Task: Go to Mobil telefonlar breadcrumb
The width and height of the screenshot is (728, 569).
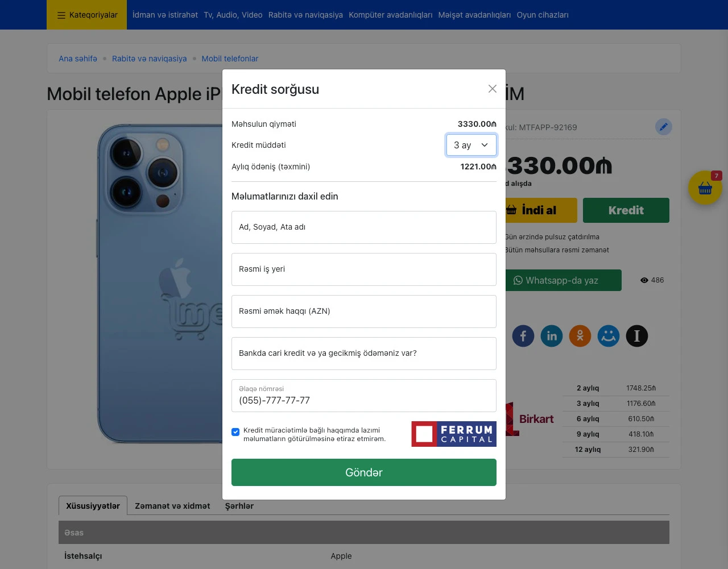Action: [230, 59]
